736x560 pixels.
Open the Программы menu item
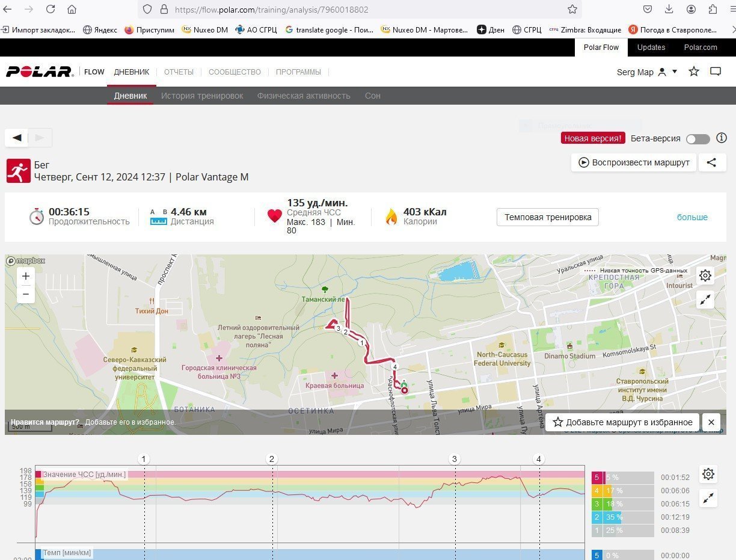click(x=298, y=72)
